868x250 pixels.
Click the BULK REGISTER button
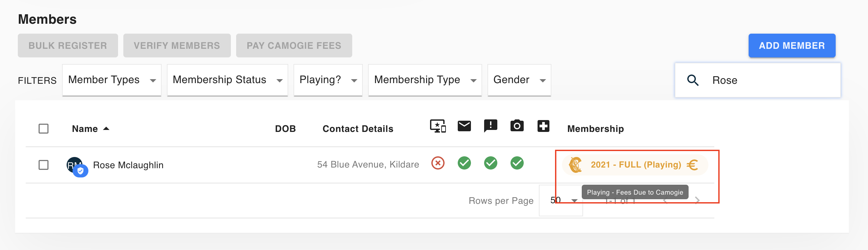click(x=68, y=46)
